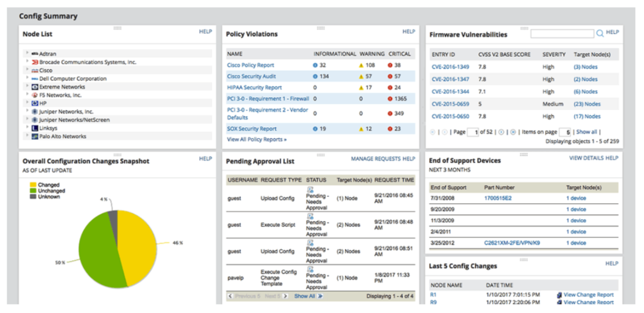Image resolution: width=644 pixels, height=313 pixels.
Task: Click the Palo Alto Networks logo icon
Action: coord(35,136)
